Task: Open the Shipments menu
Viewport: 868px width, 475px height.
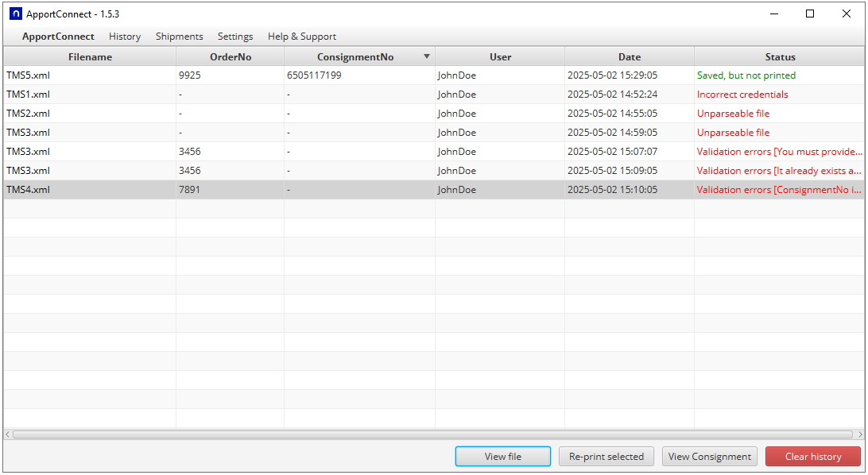Action: [x=179, y=37]
